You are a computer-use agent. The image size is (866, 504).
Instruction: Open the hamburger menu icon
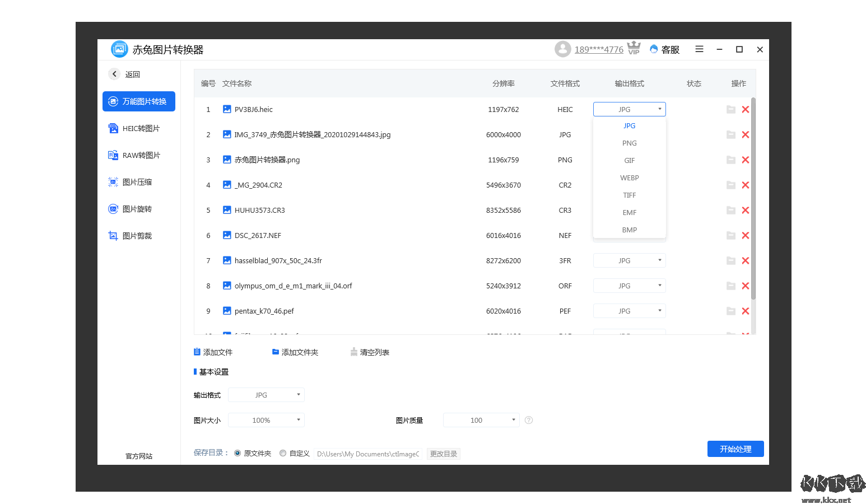699,49
